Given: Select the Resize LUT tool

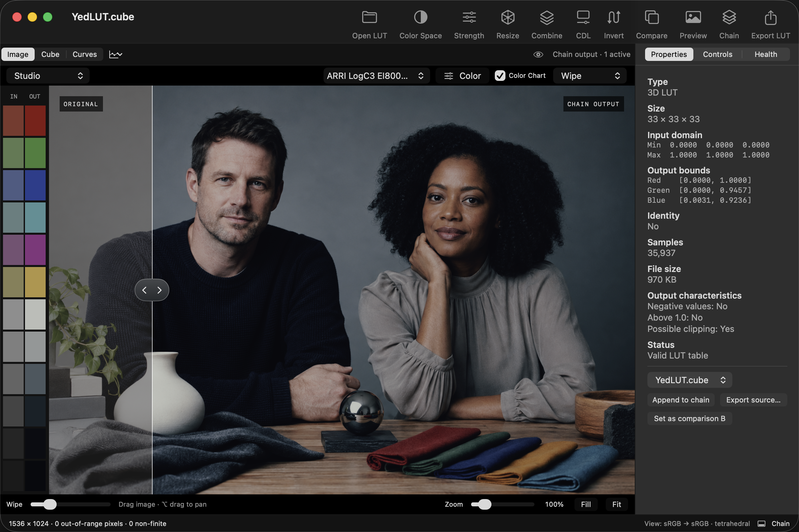Looking at the screenshot, I should click(x=507, y=25).
